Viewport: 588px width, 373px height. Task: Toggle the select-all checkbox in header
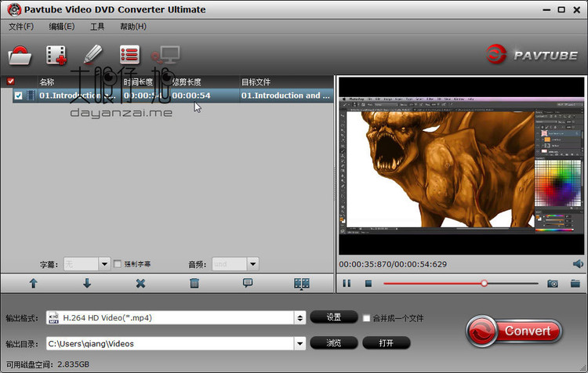(x=10, y=81)
